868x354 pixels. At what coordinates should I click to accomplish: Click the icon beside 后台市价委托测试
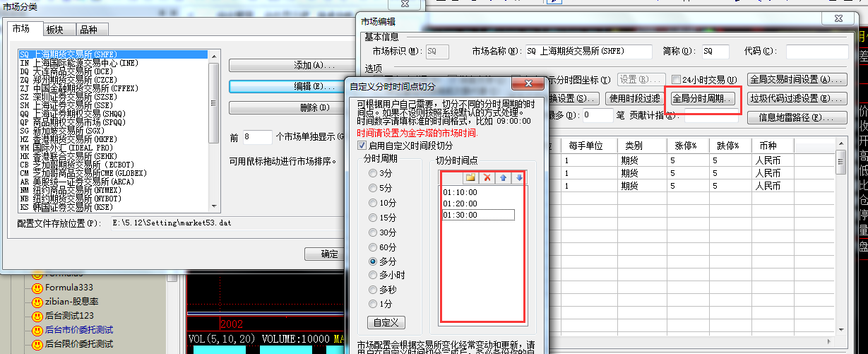tap(36, 330)
